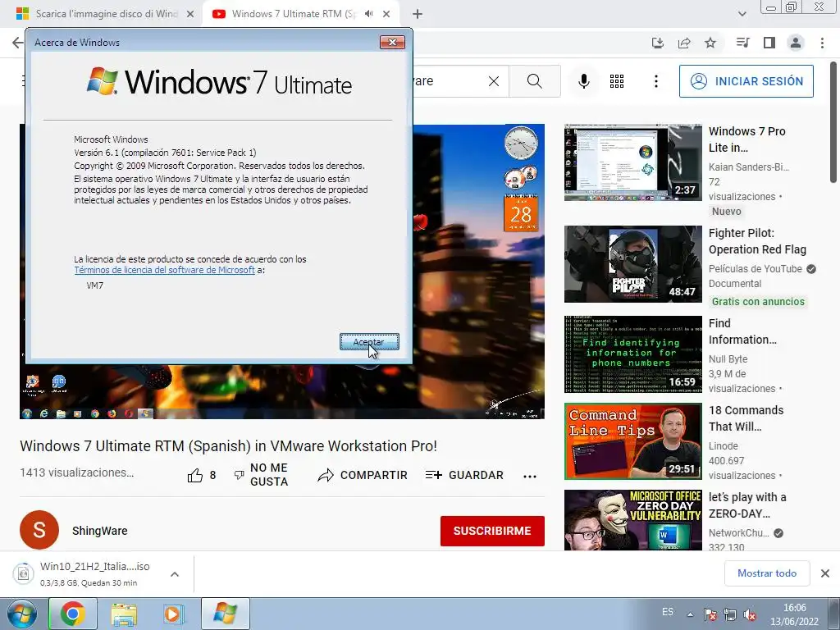The width and height of the screenshot is (840, 630).
Task: Open more actions ellipsis under the video
Action: pyautogui.click(x=530, y=477)
